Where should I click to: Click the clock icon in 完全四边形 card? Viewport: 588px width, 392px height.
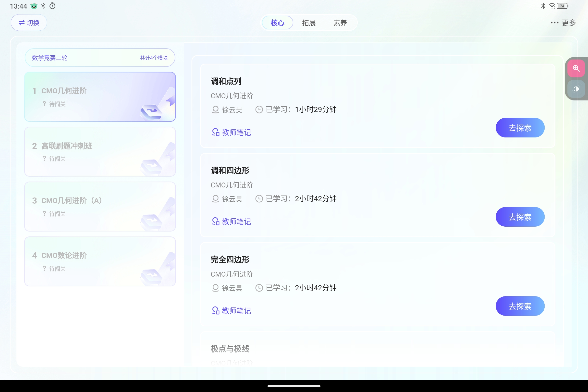(x=259, y=288)
